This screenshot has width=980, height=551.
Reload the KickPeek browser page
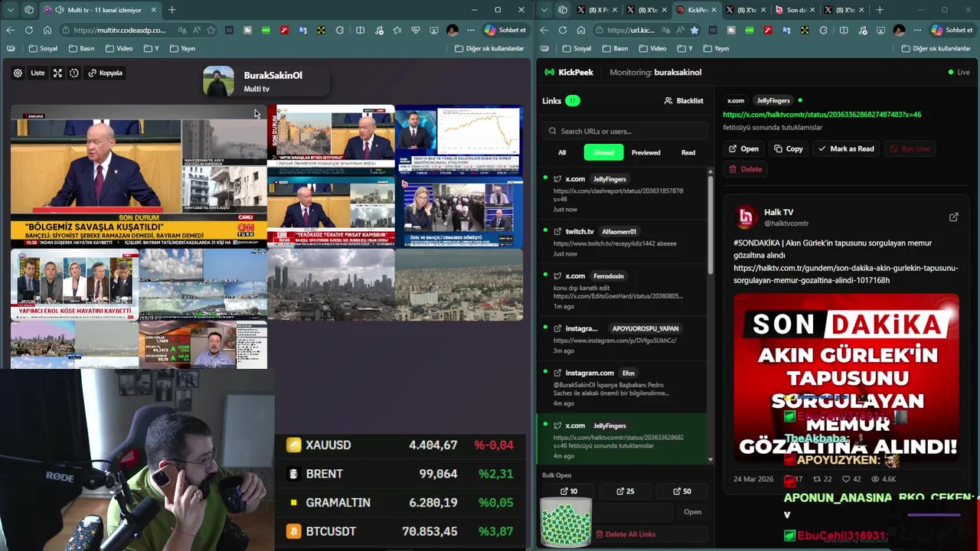point(563,30)
